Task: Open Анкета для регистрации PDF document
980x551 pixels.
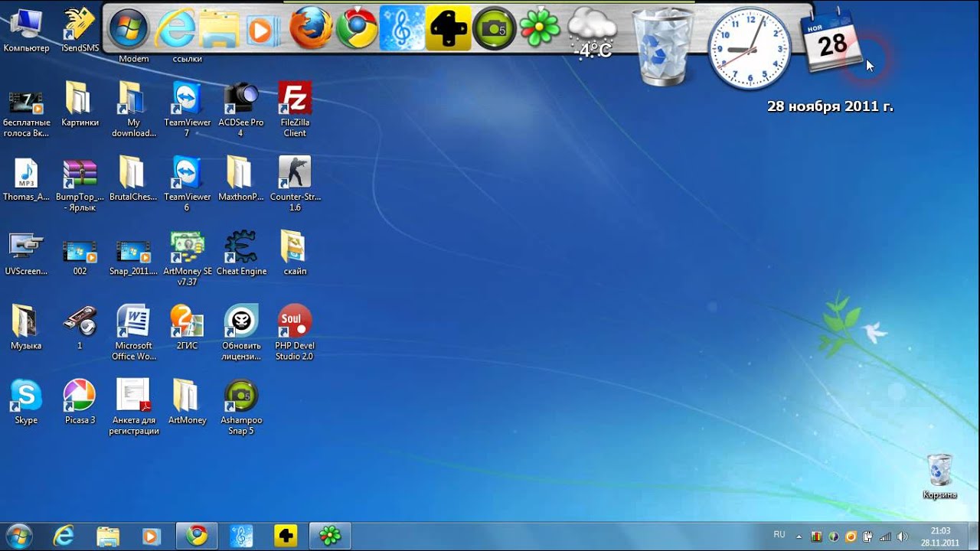Action: (133, 407)
